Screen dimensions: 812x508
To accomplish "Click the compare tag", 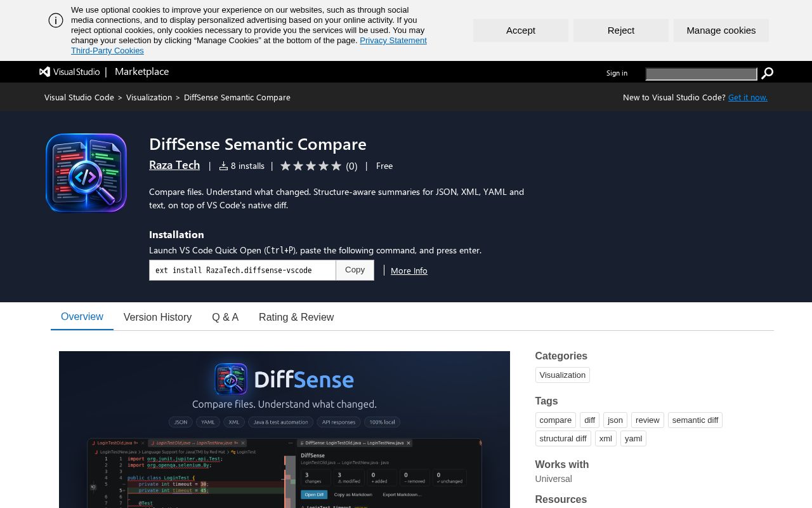I will (x=556, y=420).
